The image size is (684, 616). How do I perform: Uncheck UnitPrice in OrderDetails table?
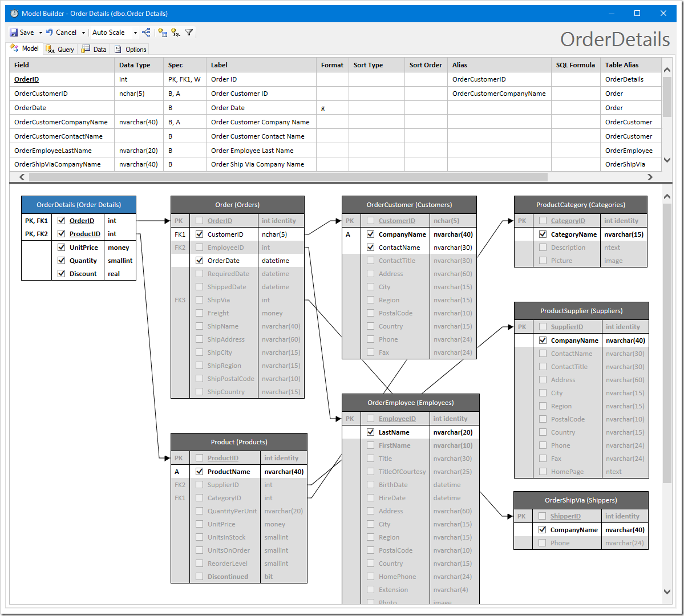[62, 248]
